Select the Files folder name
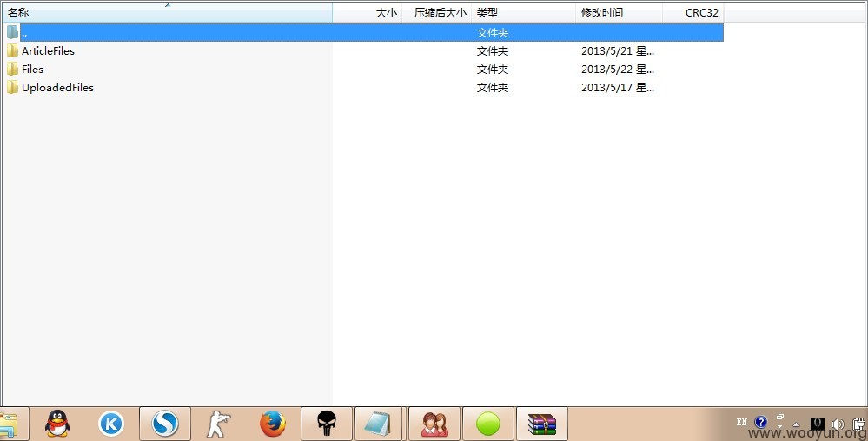Screen dimensions: 868x441 (33, 70)
